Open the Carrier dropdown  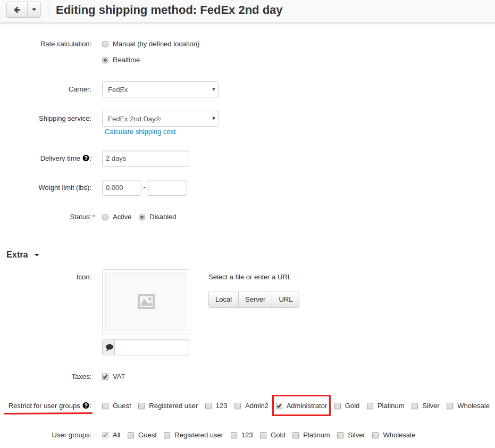pyautogui.click(x=161, y=89)
